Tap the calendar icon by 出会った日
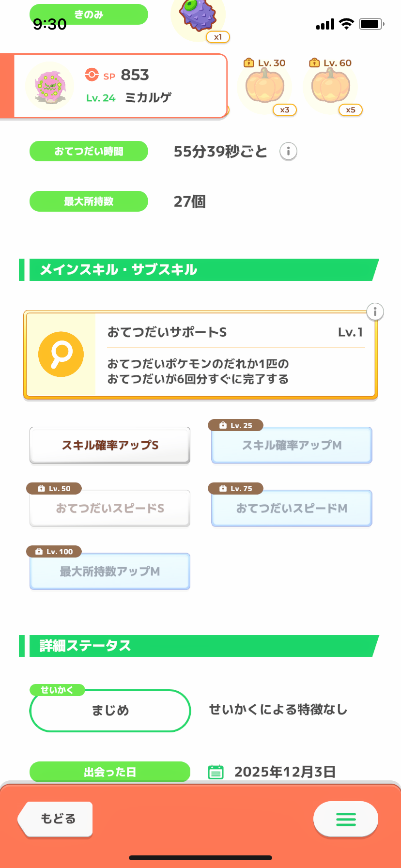This screenshot has height=868, width=401. 216,772
